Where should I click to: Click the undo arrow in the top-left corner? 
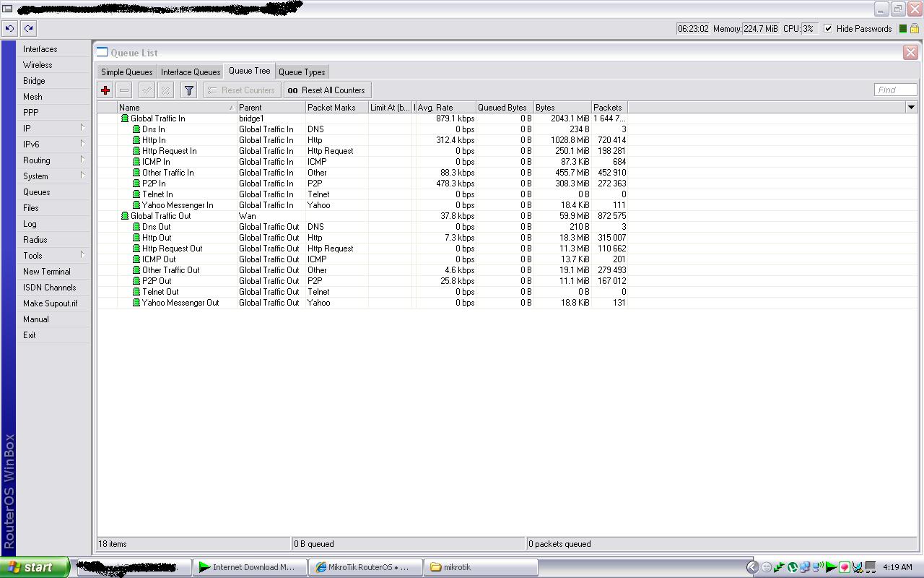click(9, 28)
